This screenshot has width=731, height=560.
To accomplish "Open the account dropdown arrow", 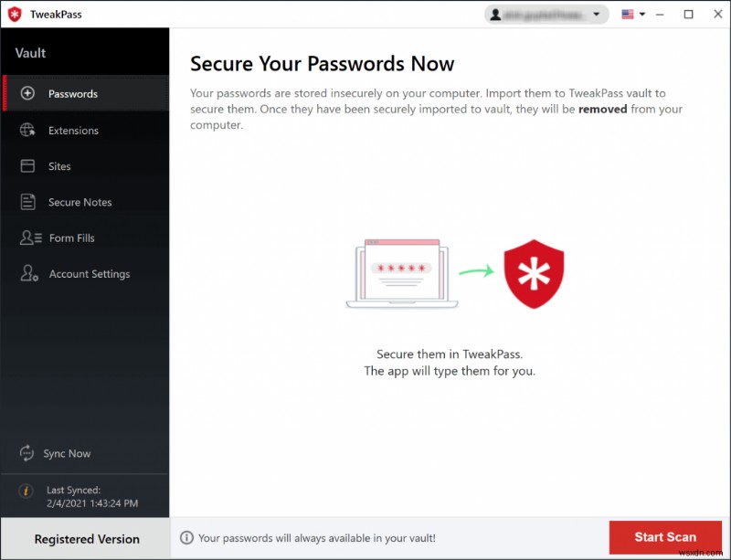I will [x=597, y=14].
